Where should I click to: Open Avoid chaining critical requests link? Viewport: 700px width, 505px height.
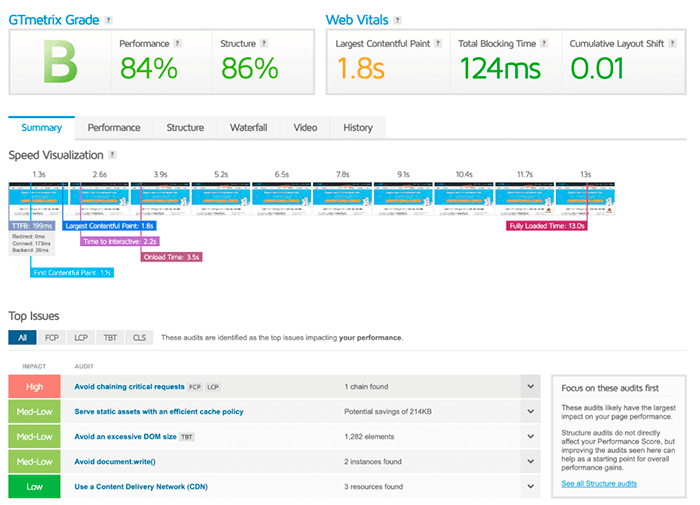129,387
